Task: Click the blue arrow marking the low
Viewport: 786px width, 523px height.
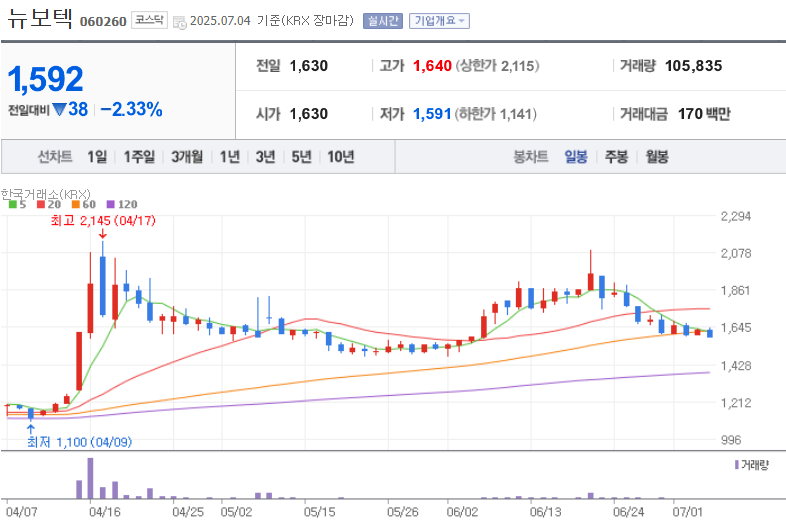Action: pyautogui.click(x=31, y=429)
